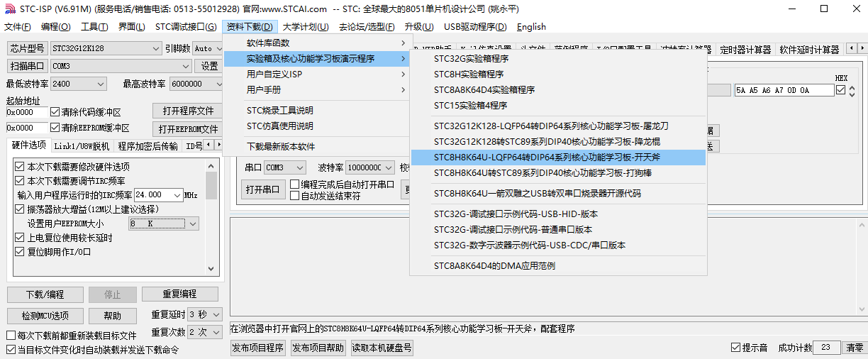Click the 下载/编程 button
Image resolution: width=868 pixels, height=359 pixels.
(45, 294)
